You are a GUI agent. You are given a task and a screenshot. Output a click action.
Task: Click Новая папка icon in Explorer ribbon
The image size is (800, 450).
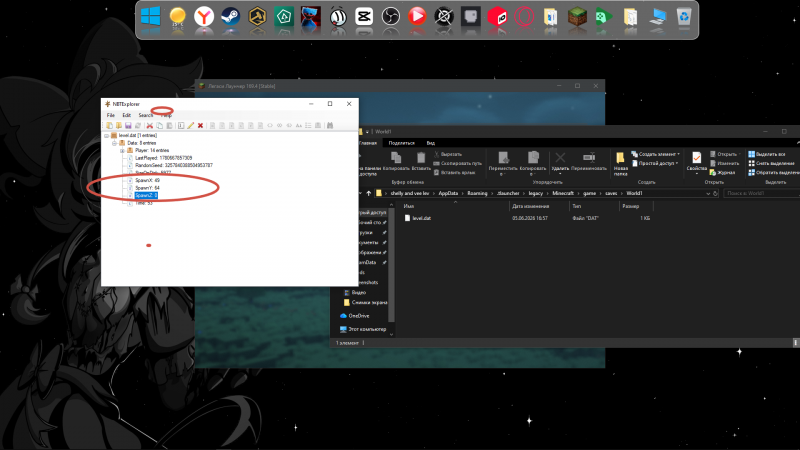620,158
